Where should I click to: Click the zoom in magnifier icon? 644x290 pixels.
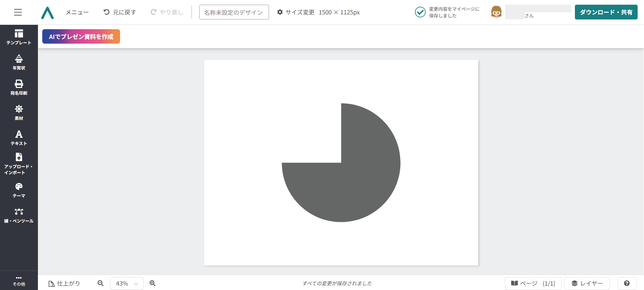pos(153,283)
